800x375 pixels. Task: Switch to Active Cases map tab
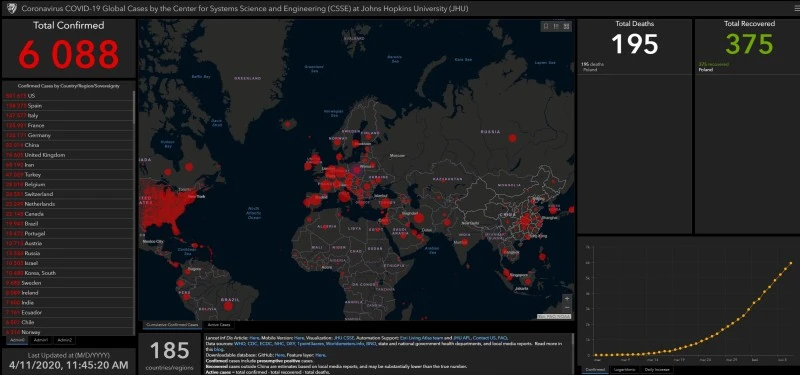(219, 325)
